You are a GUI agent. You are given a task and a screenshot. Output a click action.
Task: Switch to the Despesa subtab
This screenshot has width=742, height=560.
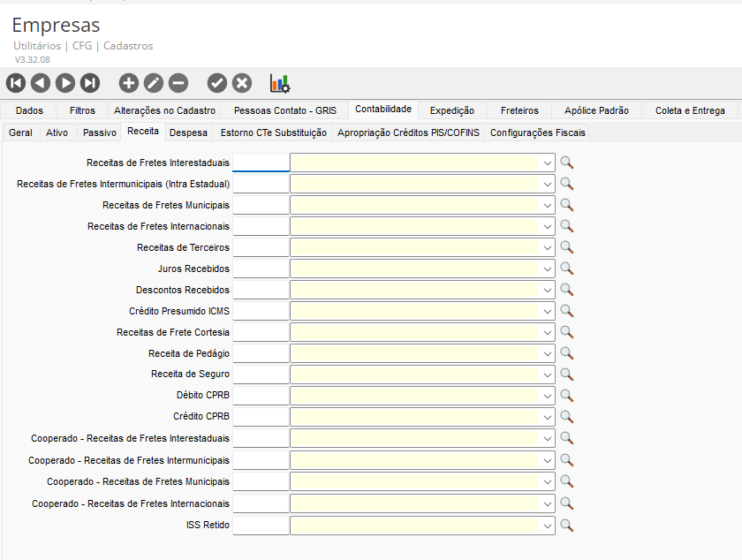click(188, 132)
